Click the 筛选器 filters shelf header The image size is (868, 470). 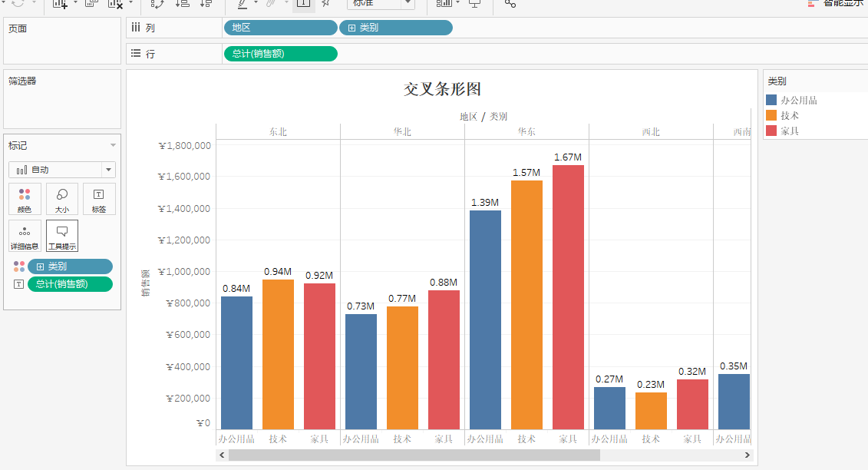point(22,81)
